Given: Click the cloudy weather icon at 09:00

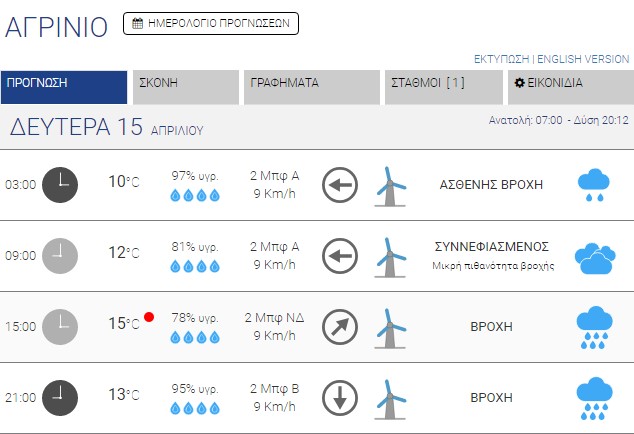Looking at the screenshot, I should point(594,257).
